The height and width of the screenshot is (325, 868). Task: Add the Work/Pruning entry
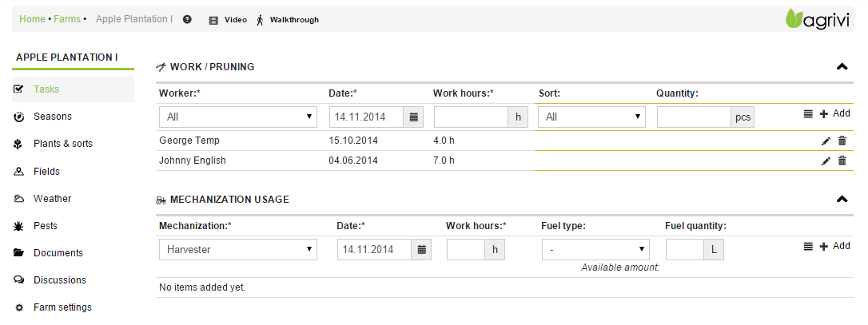(x=834, y=114)
